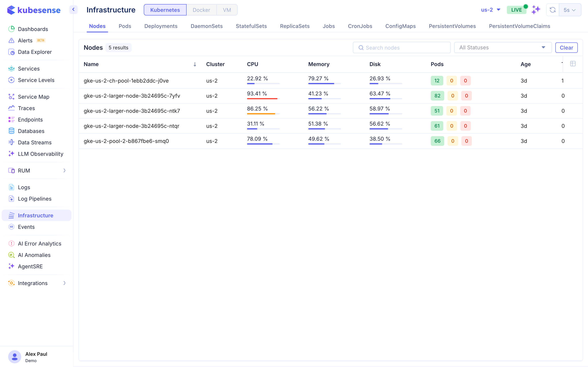Click inside the Search nodes field
Viewport: 588px width, 367px height.
(401, 47)
